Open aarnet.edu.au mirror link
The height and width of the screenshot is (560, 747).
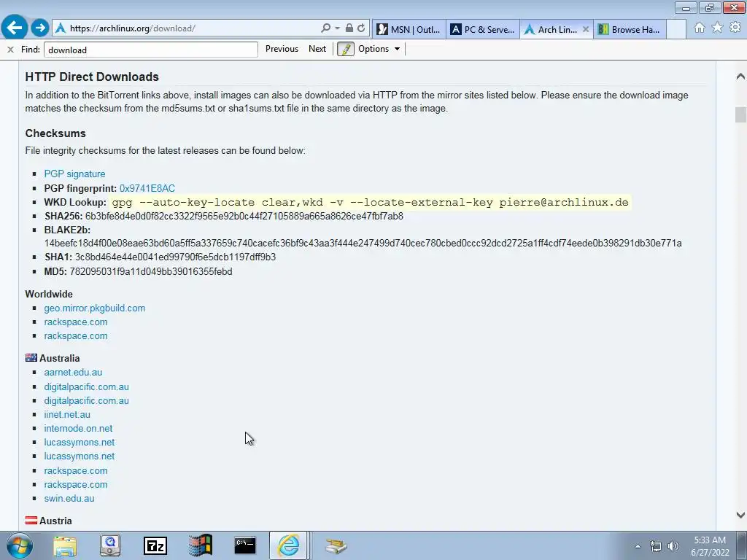coord(74,373)
